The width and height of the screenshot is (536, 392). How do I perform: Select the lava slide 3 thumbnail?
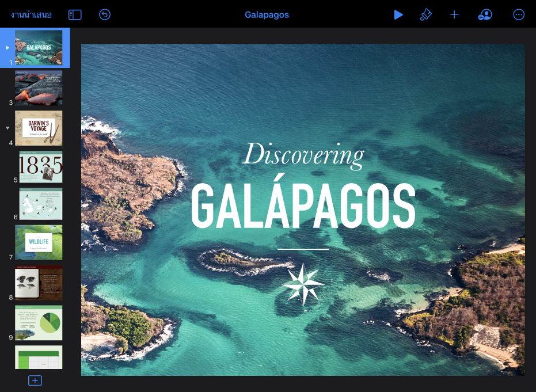tap(39, 88)
